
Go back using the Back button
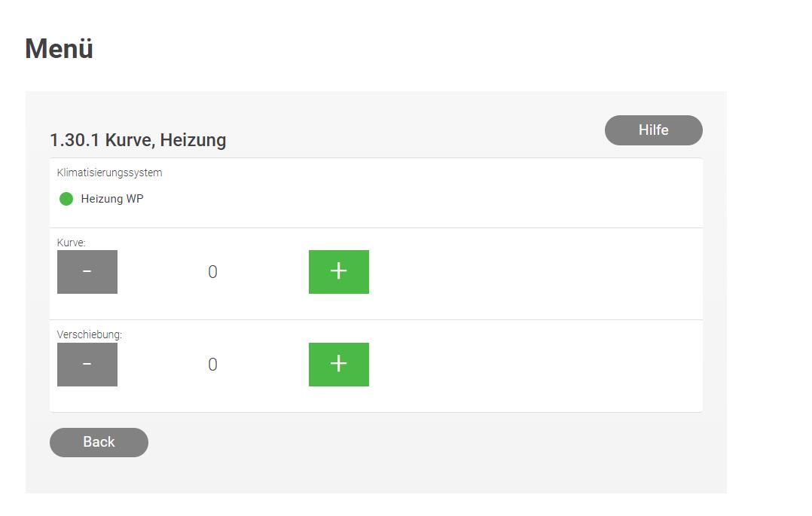(x=99, y=442)
